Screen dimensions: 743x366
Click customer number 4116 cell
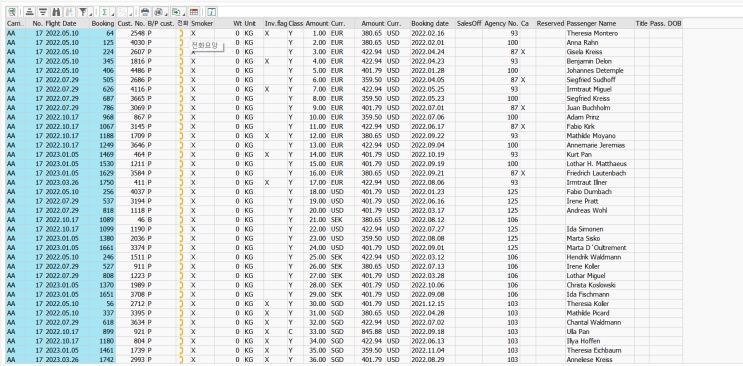pos(131,89)
